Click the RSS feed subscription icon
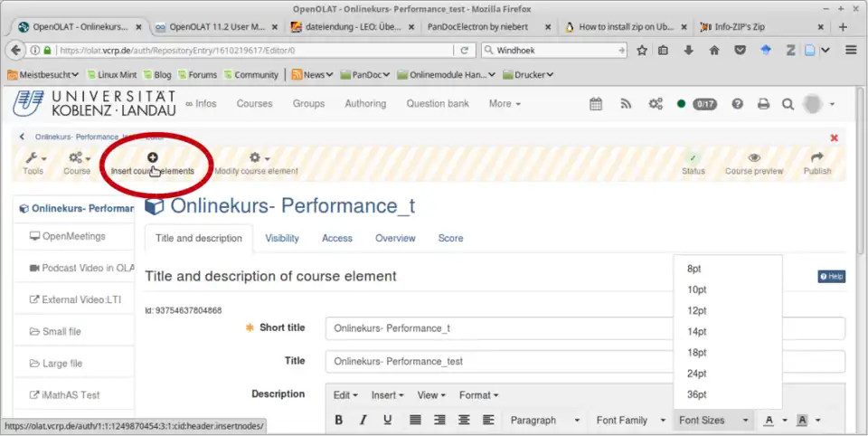 tap(625, 104)
